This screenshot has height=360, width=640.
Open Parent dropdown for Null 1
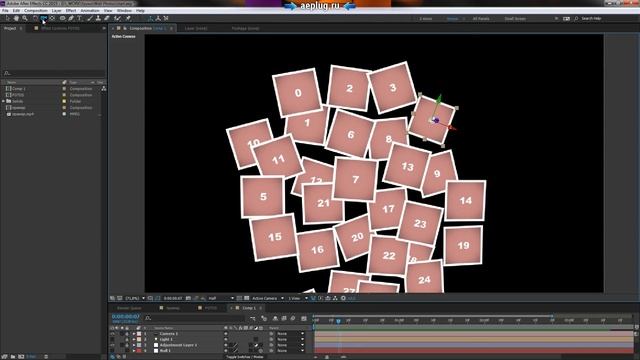click(x=290, y=351)
